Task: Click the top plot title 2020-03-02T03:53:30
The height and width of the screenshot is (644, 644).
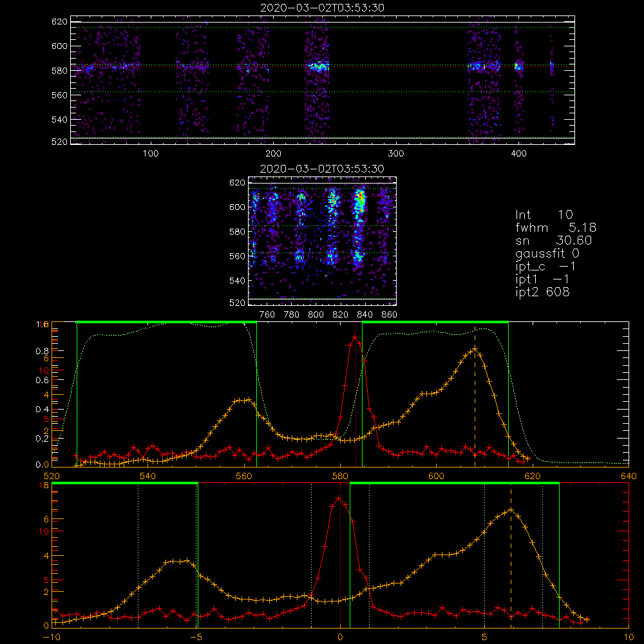Action: point(322,8)
